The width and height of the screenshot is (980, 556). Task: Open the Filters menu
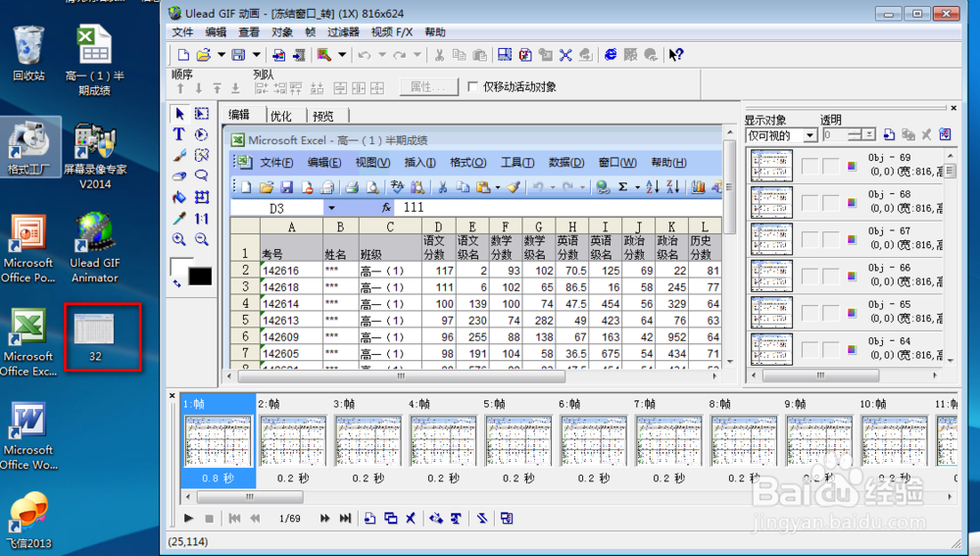click(343, 32)
